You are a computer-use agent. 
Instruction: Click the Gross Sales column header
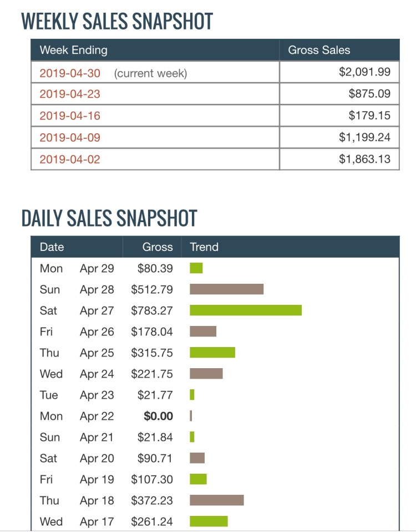point(319,50)
